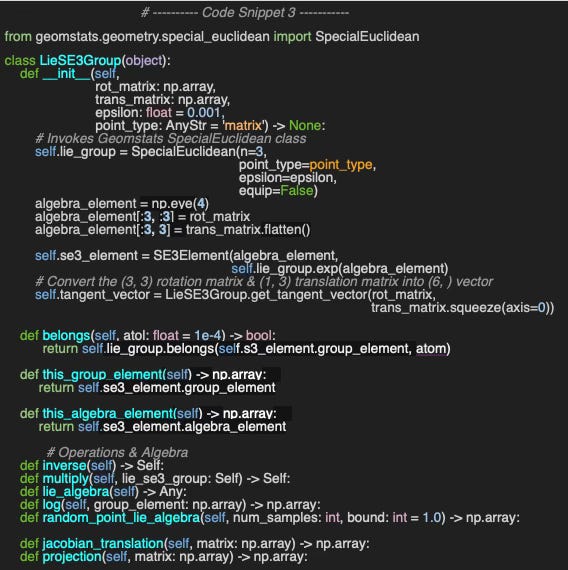Click the 'Code Snippet 3' comment header
The height and width of the screenshot is (570, 568).
point(245,13)
